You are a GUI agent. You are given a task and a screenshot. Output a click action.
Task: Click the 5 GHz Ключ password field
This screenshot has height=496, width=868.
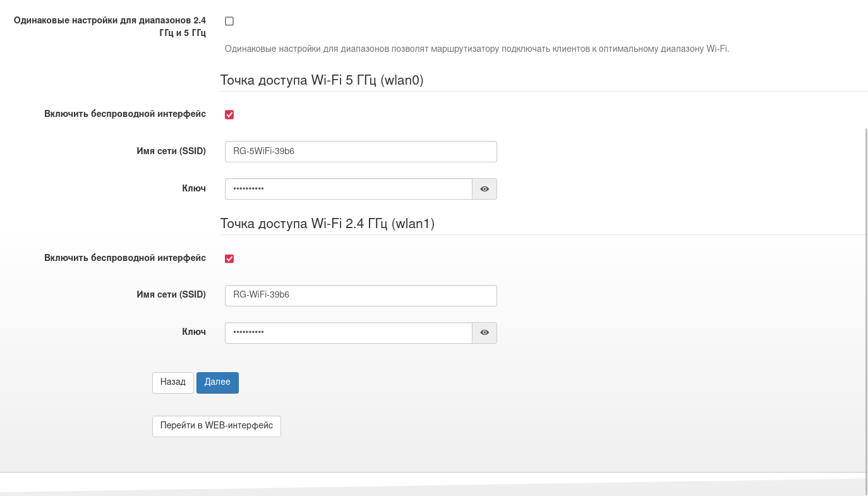348,189
